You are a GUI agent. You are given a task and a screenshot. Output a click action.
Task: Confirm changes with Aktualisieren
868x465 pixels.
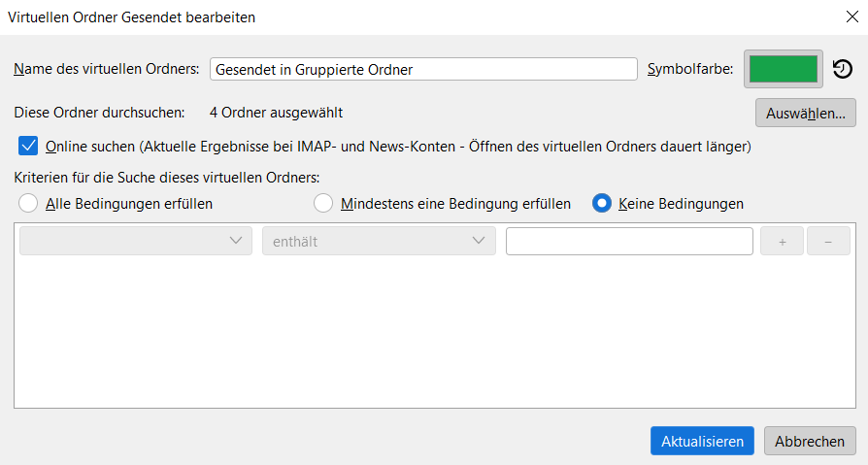pos(702,441)
